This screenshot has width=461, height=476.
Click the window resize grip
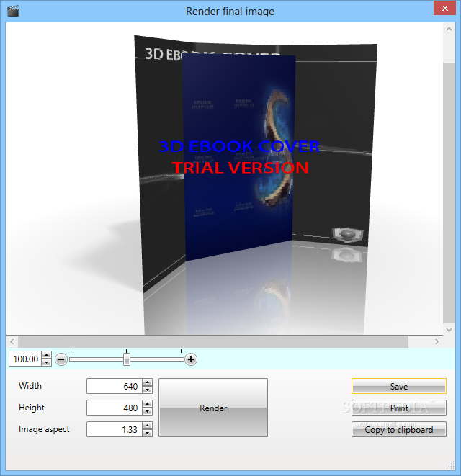click(x=451, y=464)
